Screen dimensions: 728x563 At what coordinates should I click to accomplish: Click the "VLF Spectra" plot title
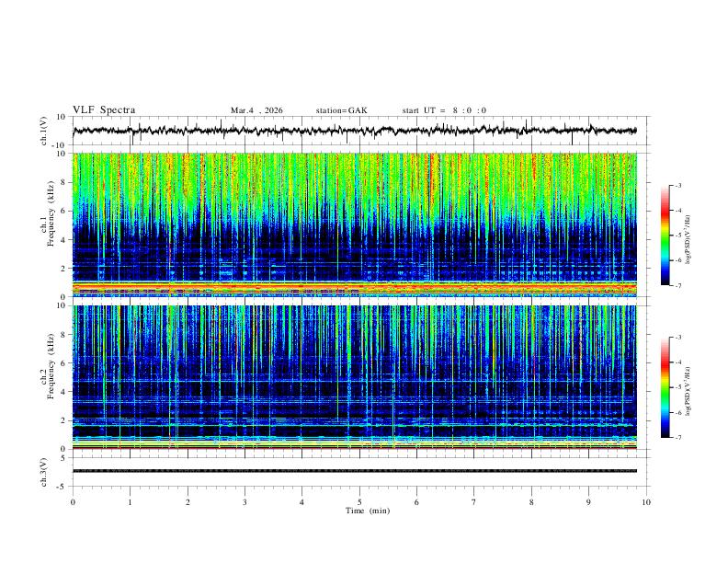(104, 110)
